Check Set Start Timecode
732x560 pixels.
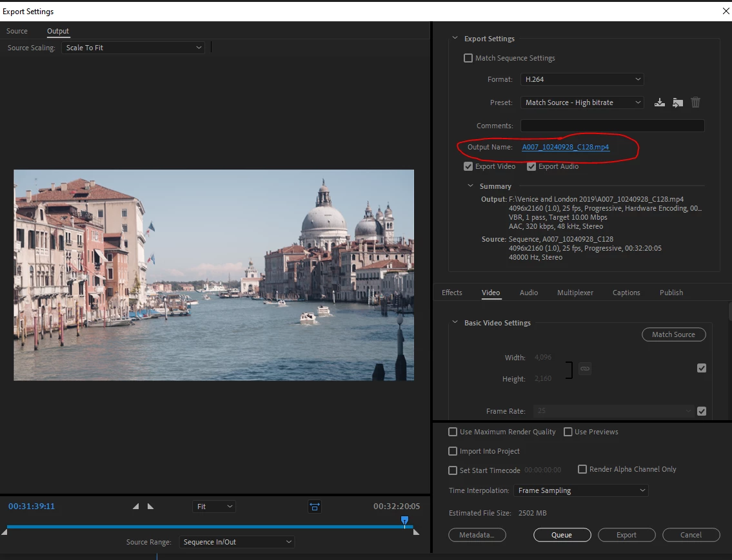click(x=452, y=470)
